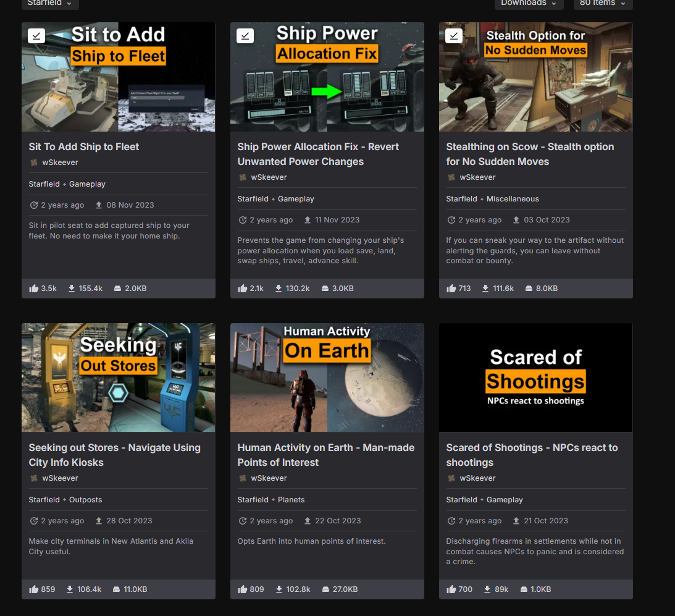Screen dimensions: 675x616
Task: Click thumbs-up icon showing 809 endorsements
Action: (242, 589)
